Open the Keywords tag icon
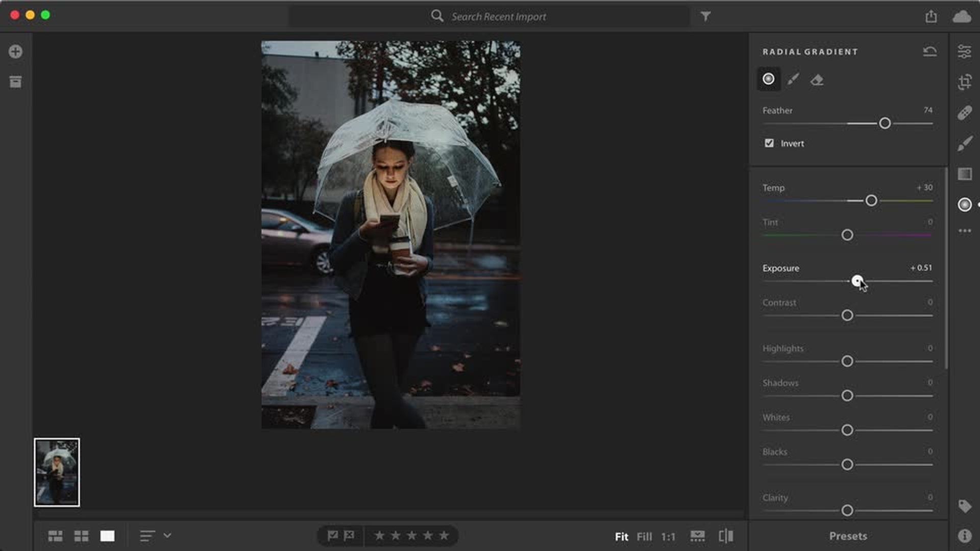 pos(964,506)
